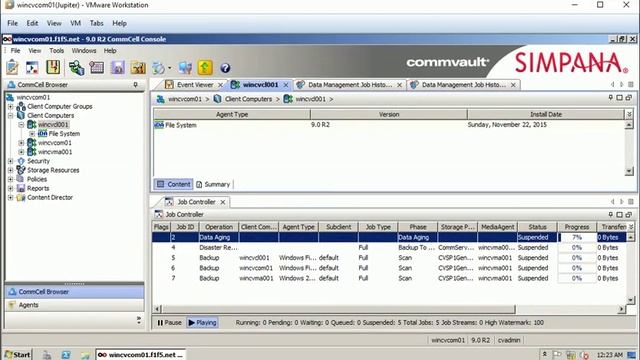Pause the Job Controller updates
The image size is (640, 360).
(169, 322)
